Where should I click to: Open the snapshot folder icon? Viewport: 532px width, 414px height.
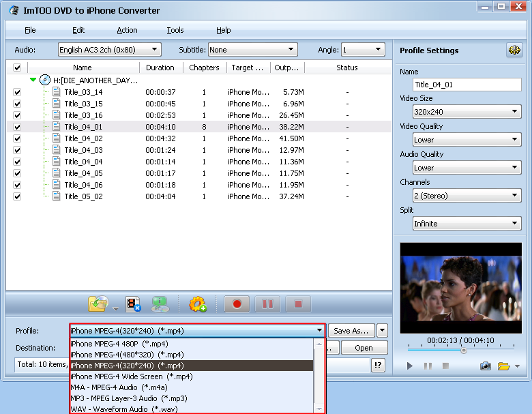coord(504,366)
